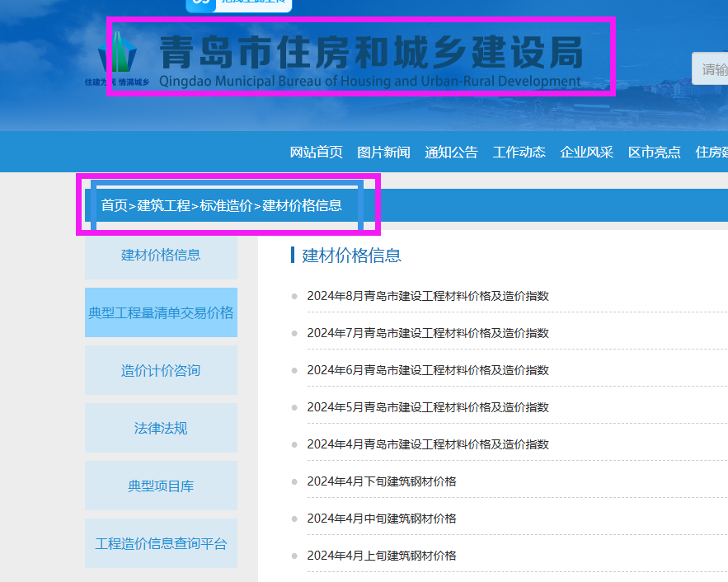Open 2024年4月中旬建筑钢材价格 article
Screen dimensions: 728x582
(382, 519)
